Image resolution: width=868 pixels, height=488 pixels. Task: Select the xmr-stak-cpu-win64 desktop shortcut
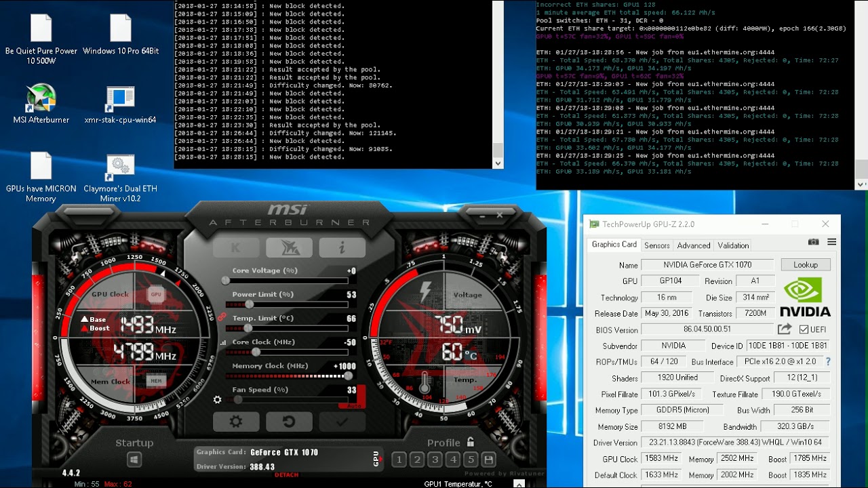120,104
